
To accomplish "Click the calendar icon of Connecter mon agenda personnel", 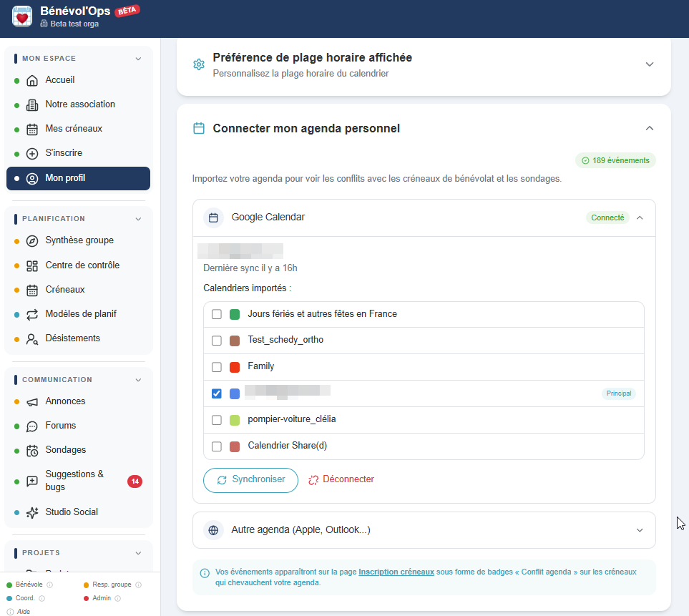I will (x=199, y=128).
